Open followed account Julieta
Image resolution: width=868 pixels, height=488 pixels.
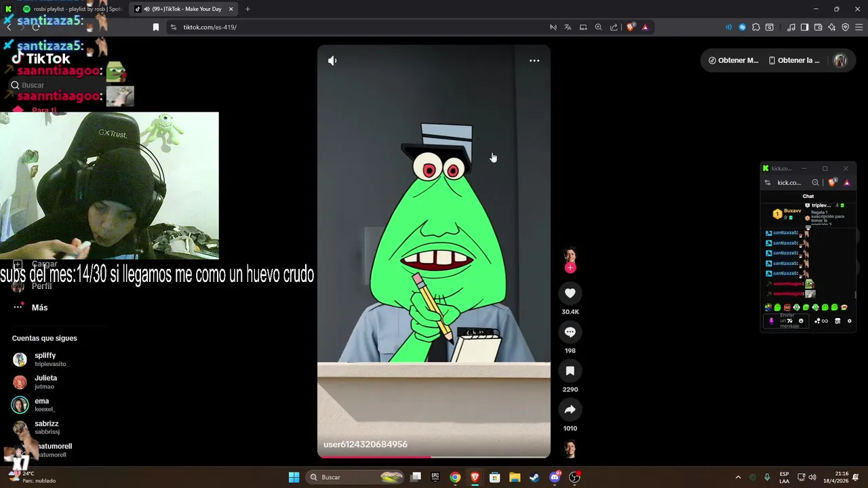[45, 382]
